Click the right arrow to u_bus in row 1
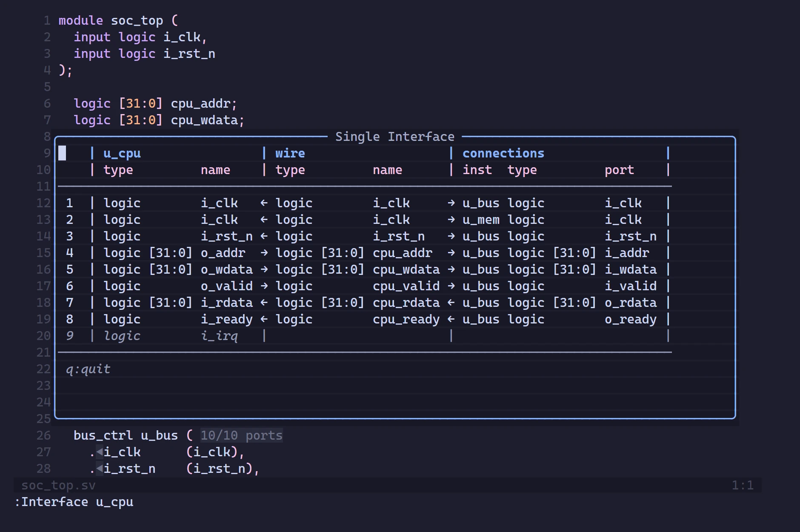 click(451, 203)
